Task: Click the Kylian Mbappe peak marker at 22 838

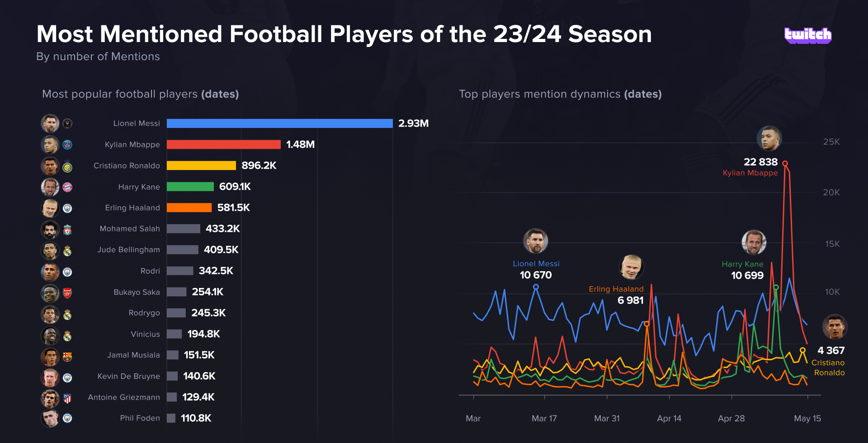Action: pos(785,164)
